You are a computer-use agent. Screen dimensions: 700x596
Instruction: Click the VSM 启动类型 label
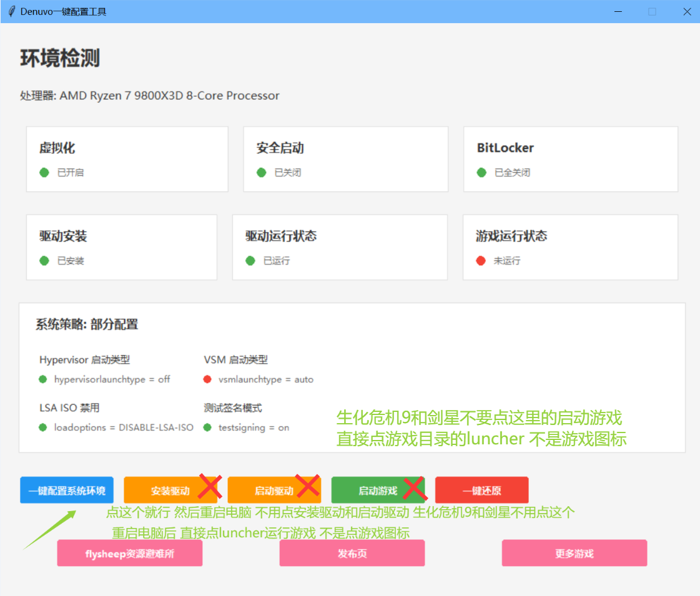(235, 359)
